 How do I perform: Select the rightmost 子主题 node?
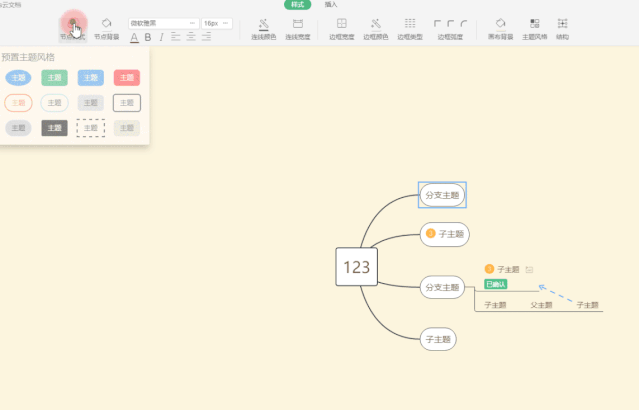click(x=587, y=305)
